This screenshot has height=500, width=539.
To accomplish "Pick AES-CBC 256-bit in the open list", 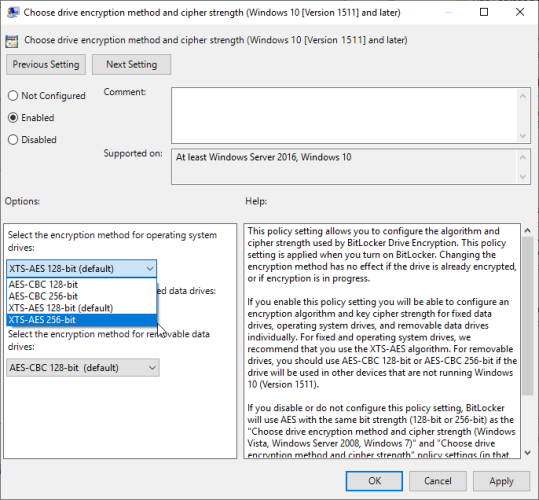I will click(81, 296).
